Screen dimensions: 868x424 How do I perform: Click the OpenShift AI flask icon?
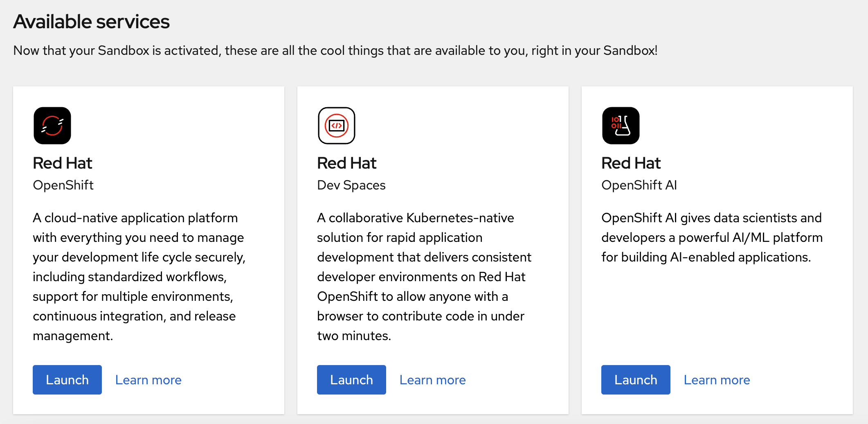621,126
